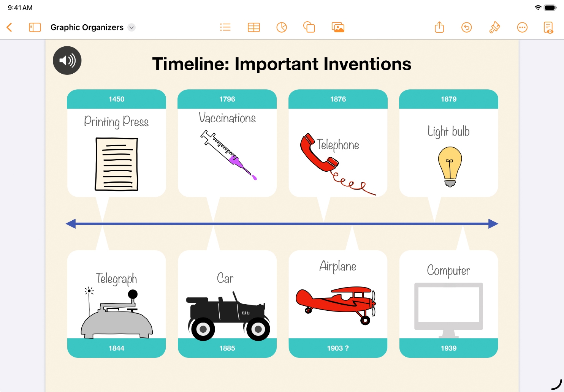Select the Timeline: Important Inventions title

click(282, 64)
